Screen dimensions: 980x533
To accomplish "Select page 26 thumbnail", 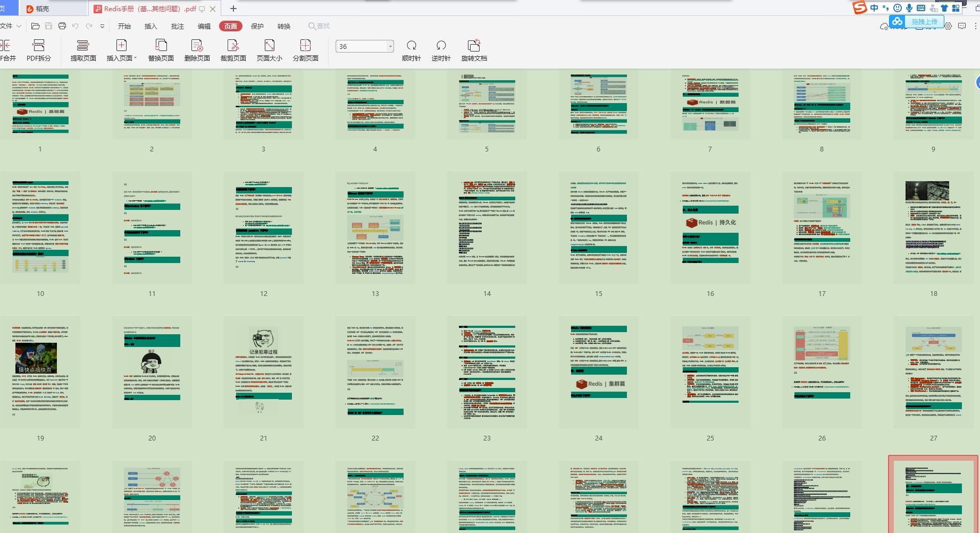I will coord(822,372).
